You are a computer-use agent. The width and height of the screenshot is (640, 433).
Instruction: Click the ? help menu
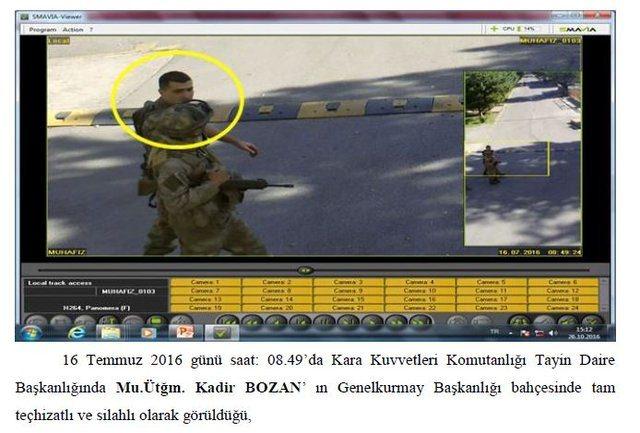click(x=91, y=30)
